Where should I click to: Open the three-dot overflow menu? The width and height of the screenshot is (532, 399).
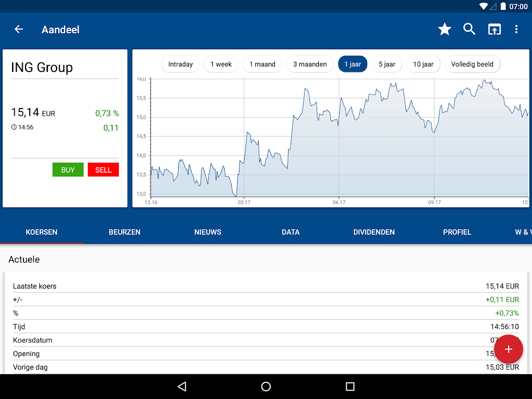(x=516, y=29)
